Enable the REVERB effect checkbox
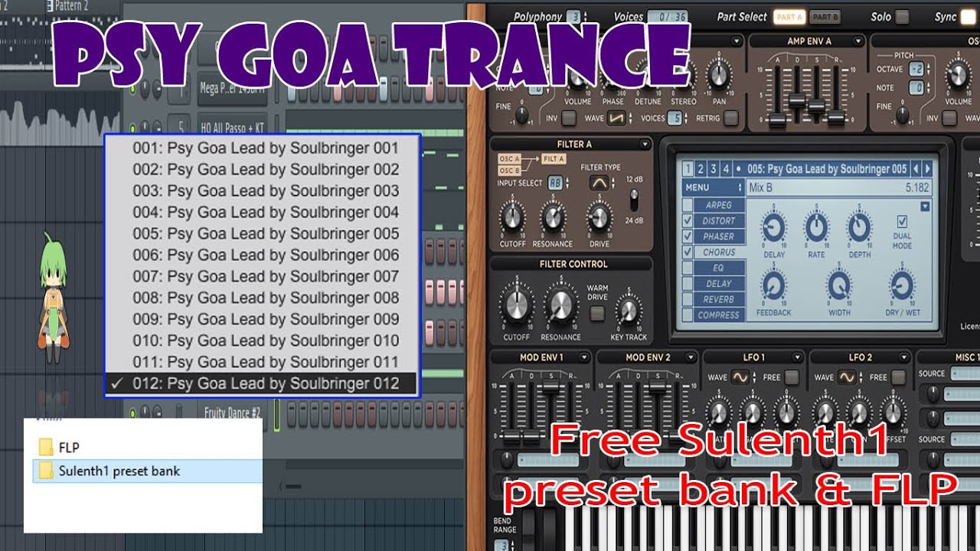Screen dimensions: 980x551 click(x=688, y=299)
